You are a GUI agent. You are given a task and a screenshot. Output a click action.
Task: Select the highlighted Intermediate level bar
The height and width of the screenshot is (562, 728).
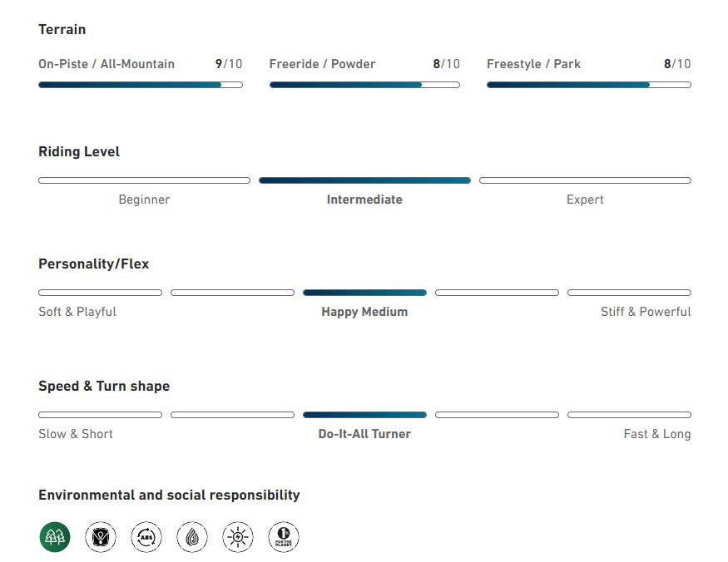click(x=364, y=180)
